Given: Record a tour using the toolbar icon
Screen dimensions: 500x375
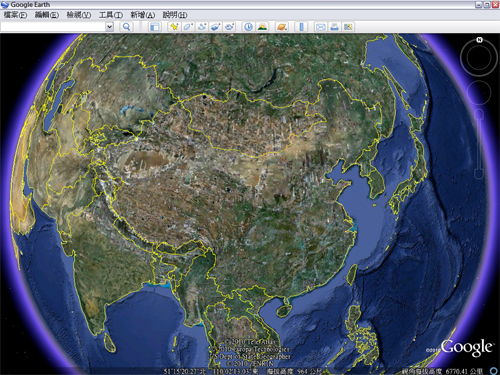Looking at the screenshot, I should pyautogui.click(x=229, y=27).
